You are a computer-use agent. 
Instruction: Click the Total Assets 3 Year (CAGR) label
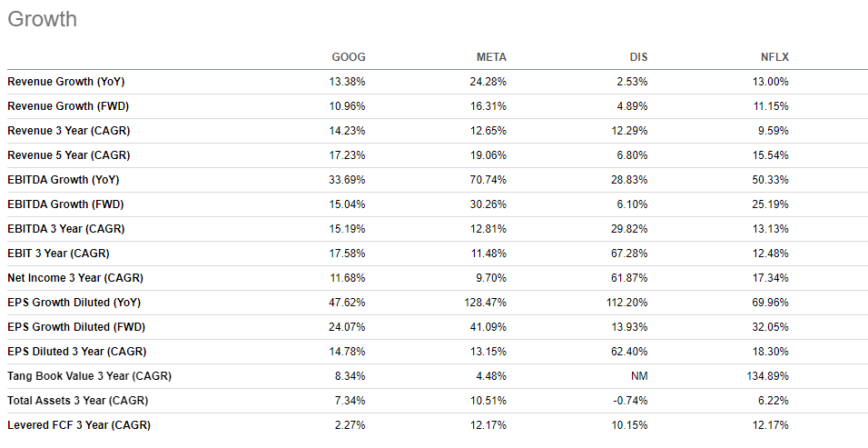(79, 401)
